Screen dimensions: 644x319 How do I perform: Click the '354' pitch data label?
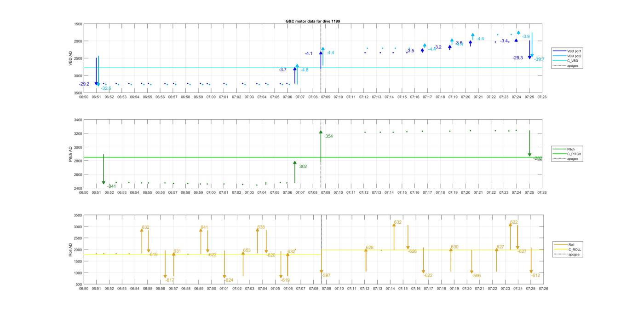[329, 136]
